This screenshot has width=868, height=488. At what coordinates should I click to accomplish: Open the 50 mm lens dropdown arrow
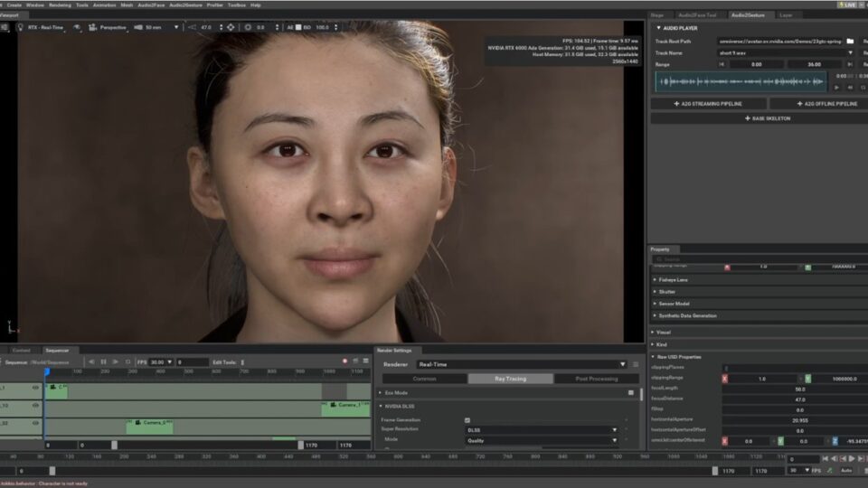point(176,27)
